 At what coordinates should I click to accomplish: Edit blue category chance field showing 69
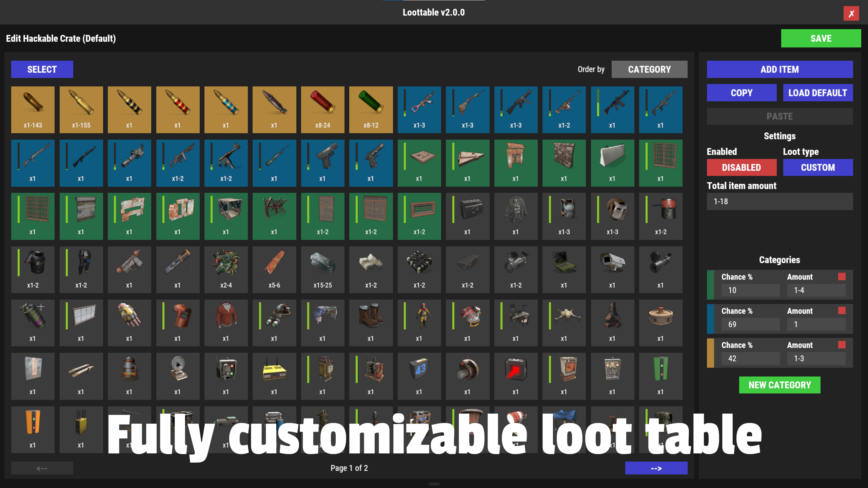(750, 324)
